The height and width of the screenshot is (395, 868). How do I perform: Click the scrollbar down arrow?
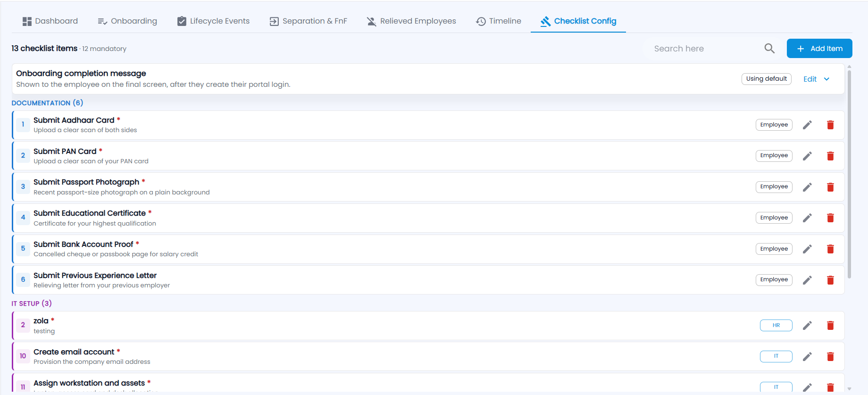click(x=849, y=389)
